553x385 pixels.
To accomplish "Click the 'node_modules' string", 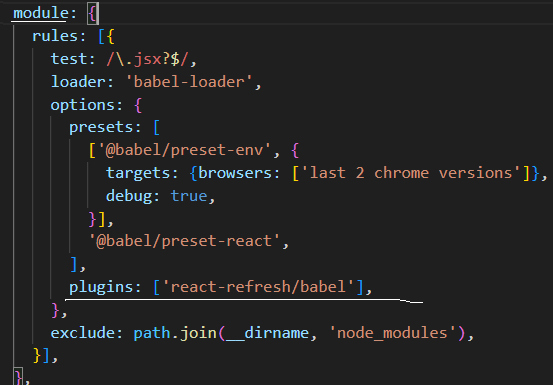I will pos(393,333).
